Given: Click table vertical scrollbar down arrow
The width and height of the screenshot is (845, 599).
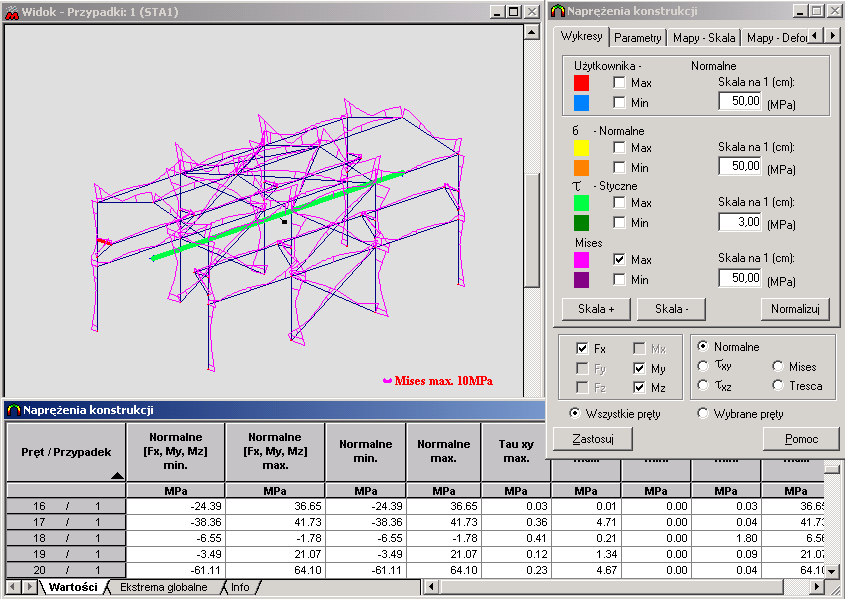Looking at the screenshot, I should pos(832,572).
